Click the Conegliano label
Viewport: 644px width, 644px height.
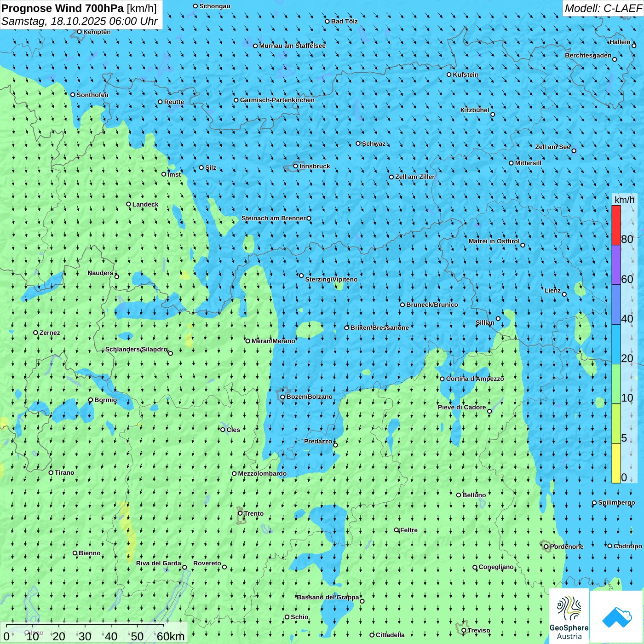click(x=496, y=567)
